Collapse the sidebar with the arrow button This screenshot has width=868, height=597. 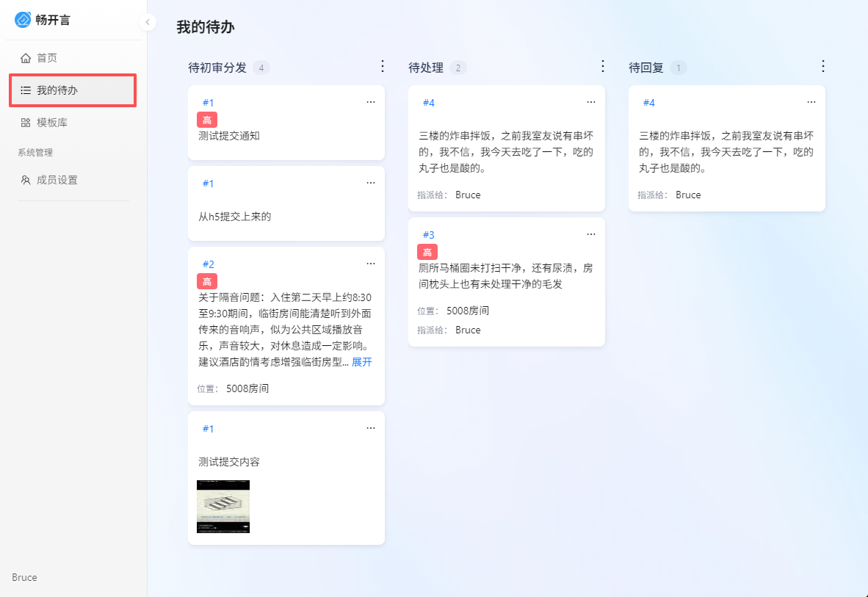[x=148, y=22]
